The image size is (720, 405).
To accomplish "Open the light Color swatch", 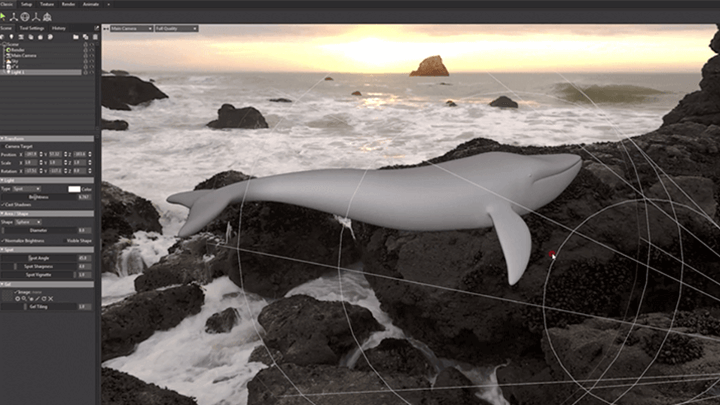I will point(74,189).
